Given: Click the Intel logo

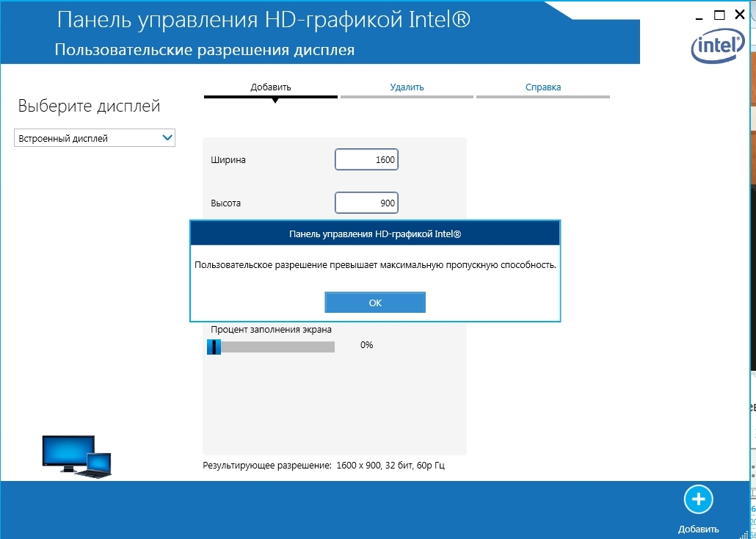Looking at the screenshot, I should coord(716,48).
